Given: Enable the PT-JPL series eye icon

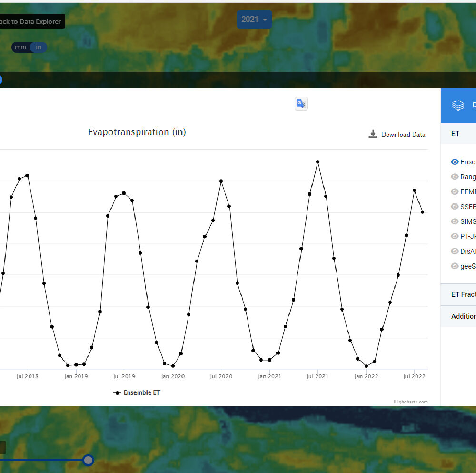Looking at the screenshot, I should click(455, 236).
